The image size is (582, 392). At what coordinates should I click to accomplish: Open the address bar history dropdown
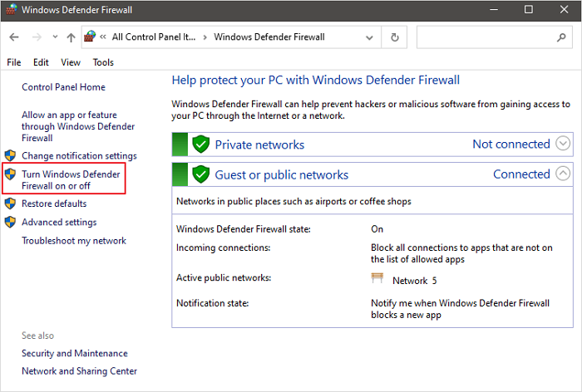coord(371,37)
